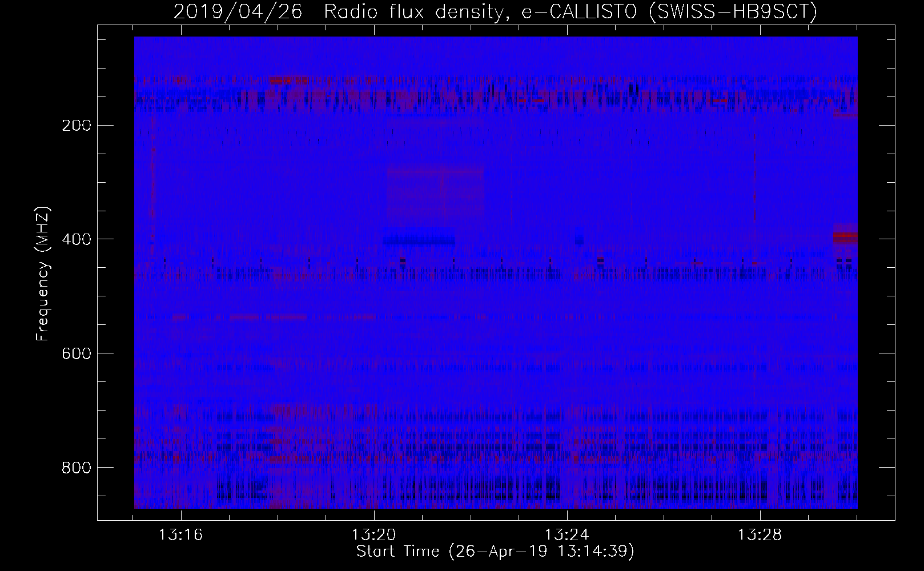This screenshot has height=571, width=924.
Task: Click the 600 frequency tick label
Action: (x=76, y=353)
